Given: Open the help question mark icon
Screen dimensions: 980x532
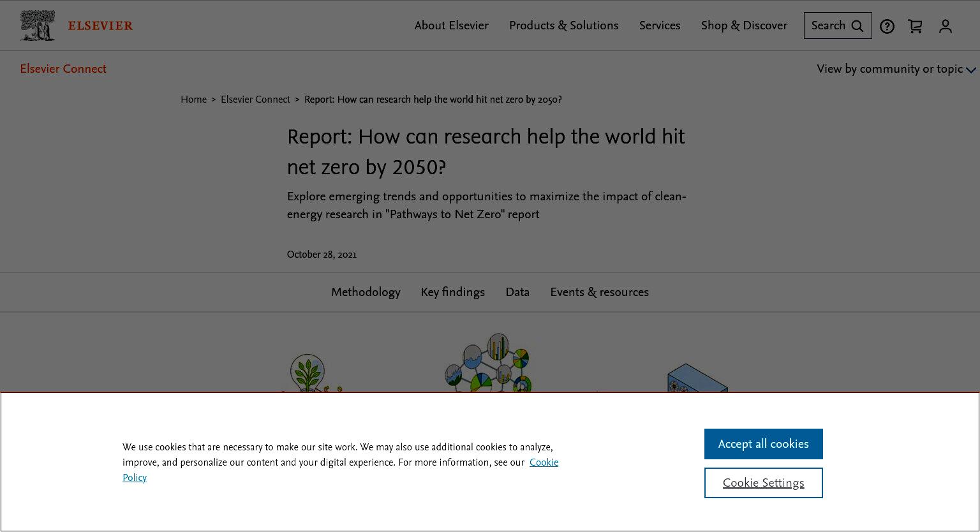Looking at the screenshot, I should 887,26.
